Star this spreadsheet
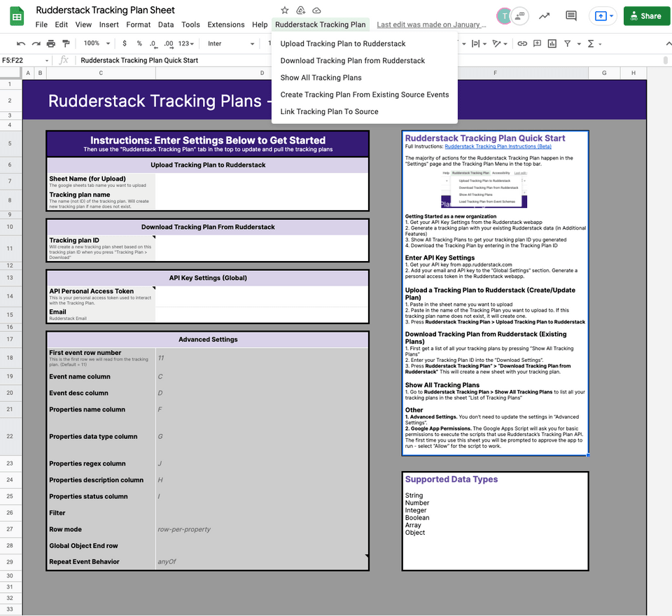 click(x=285, y=10)
